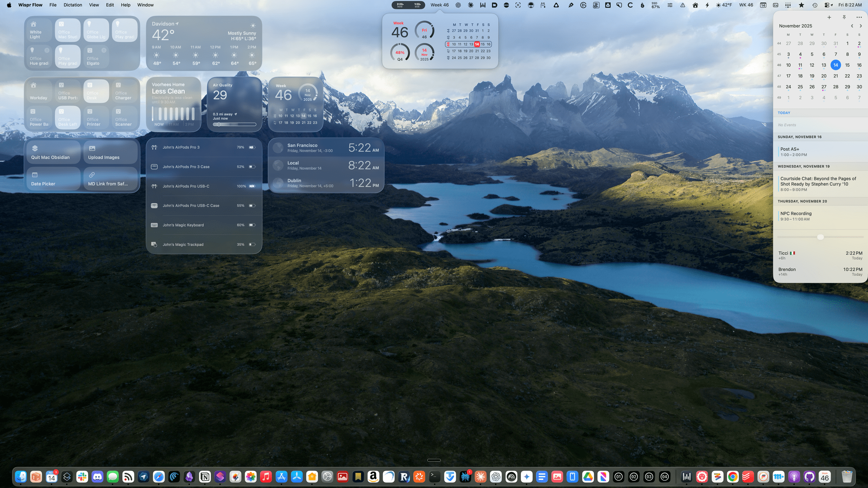Launch Notion from the dock

(205, 477)
